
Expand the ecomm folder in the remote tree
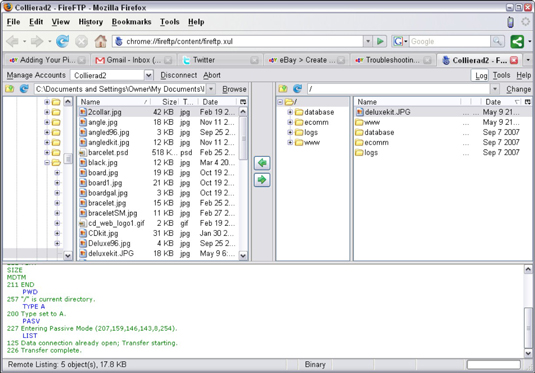290,122
